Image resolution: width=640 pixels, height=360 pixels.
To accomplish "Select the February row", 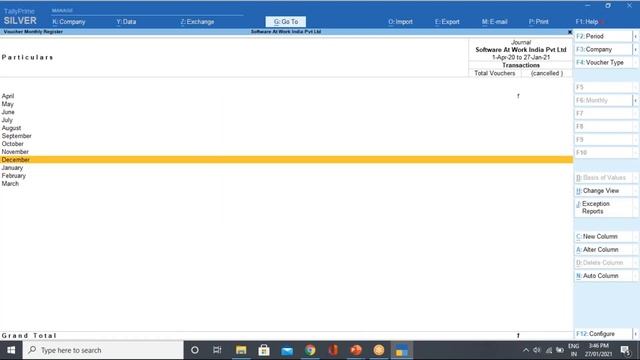I will (x=286, y=176).
